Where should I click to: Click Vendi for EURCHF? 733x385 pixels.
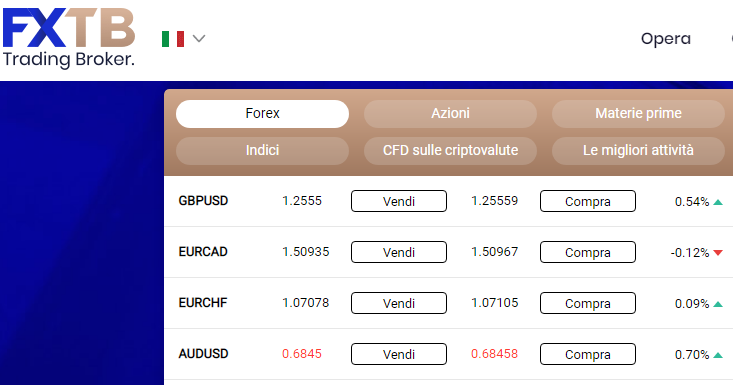[x=399, y=303]
